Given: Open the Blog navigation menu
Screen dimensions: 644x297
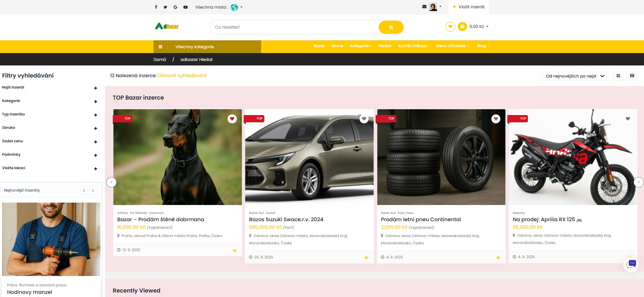Looking at the screenshot, I should (483, 46).
